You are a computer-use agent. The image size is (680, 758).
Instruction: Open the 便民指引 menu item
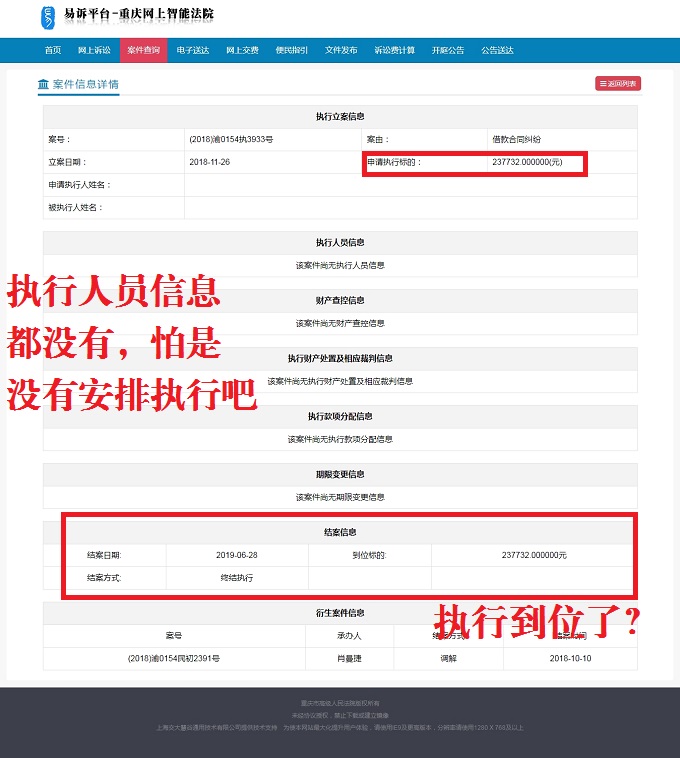[x=291, y=50]
